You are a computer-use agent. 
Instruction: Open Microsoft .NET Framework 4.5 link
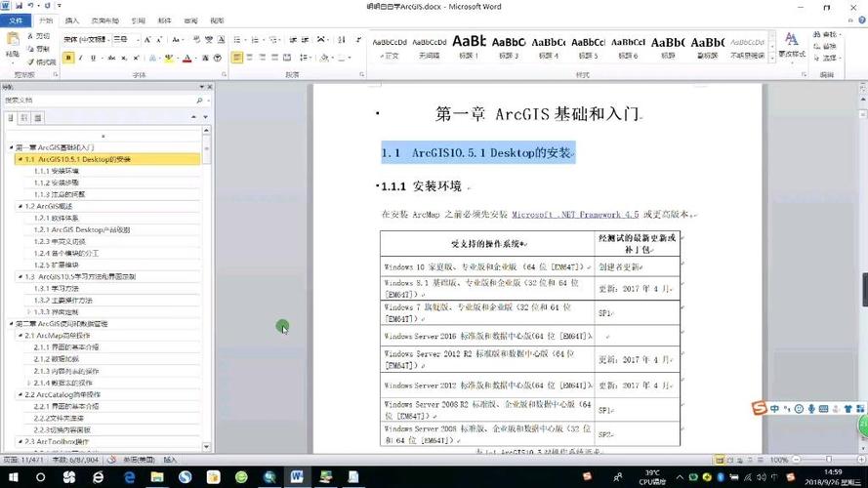(575, 214)
